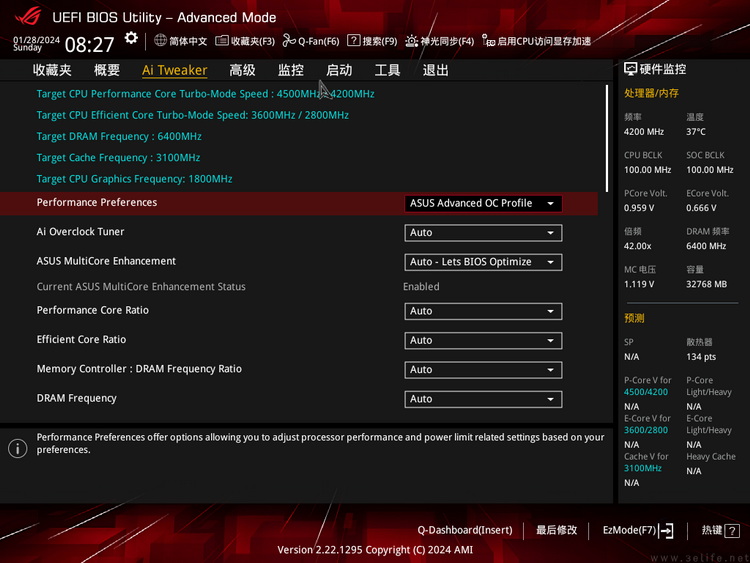Click the 1.119 V MC voltage value
The width and height of the screenshot is (750, 563).
click(639, 284)
